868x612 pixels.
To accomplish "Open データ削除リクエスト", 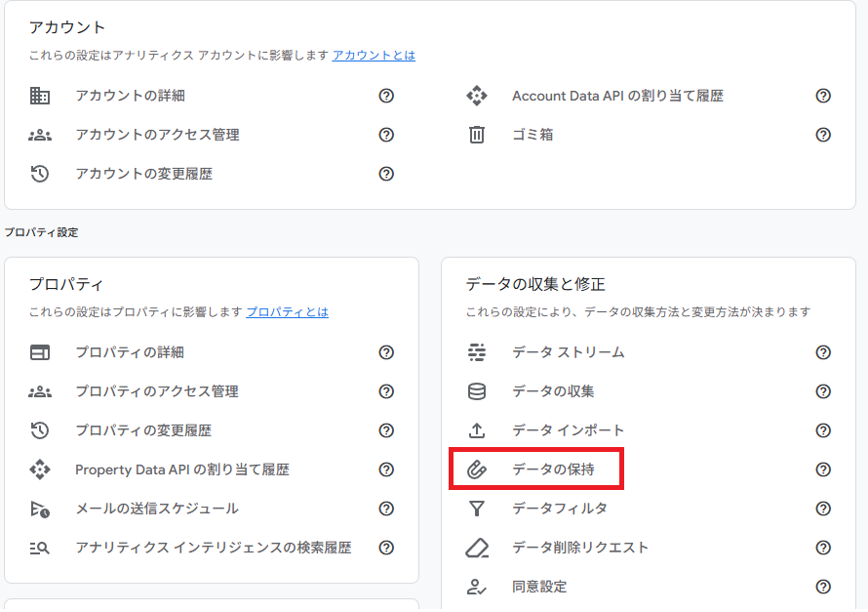I will 580,548.
